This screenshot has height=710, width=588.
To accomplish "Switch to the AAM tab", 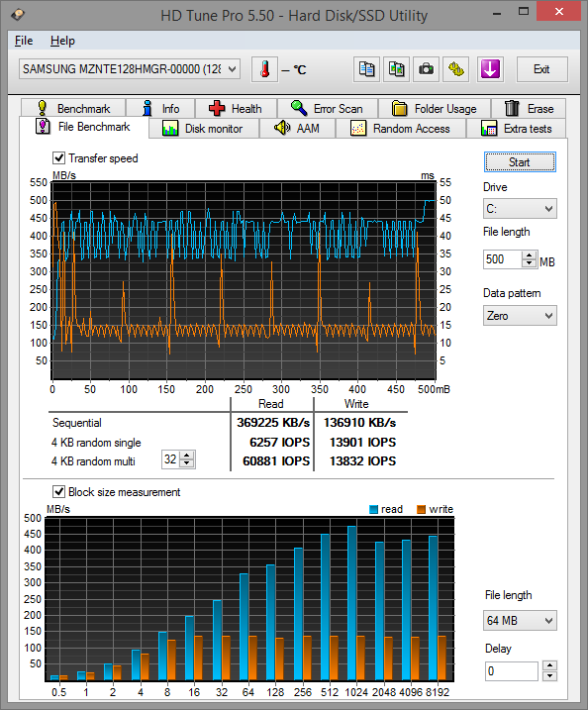I will click(297, 129).
